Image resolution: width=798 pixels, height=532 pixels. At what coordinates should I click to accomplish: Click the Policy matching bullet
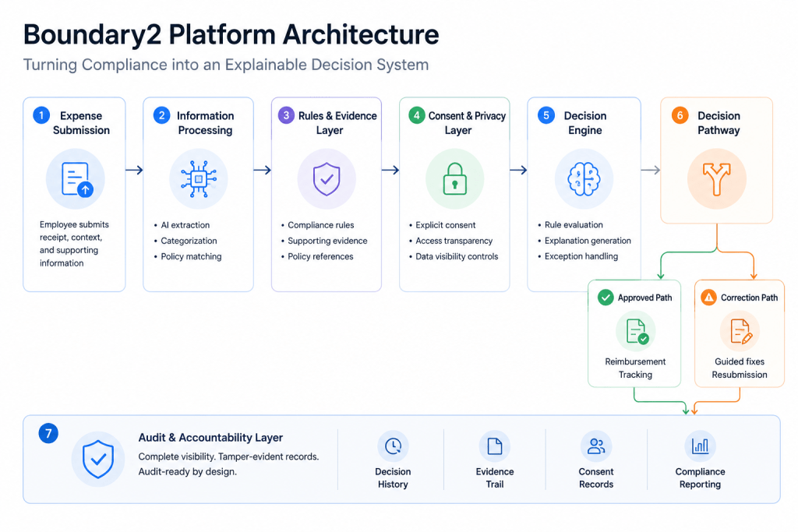point(188,256)
